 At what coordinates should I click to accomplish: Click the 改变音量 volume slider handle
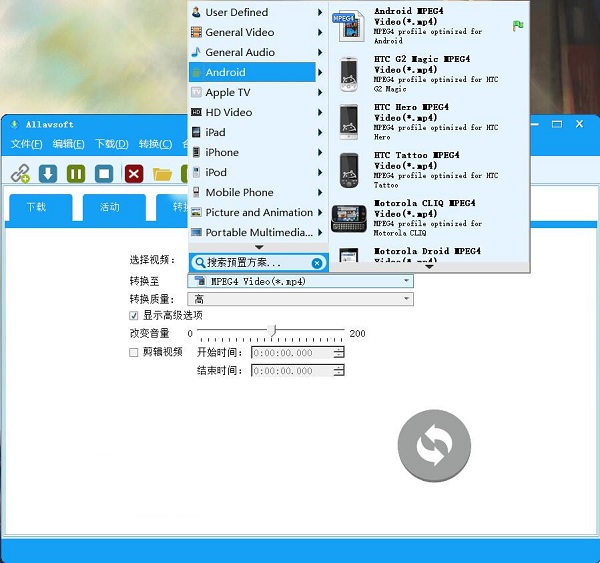272,330
